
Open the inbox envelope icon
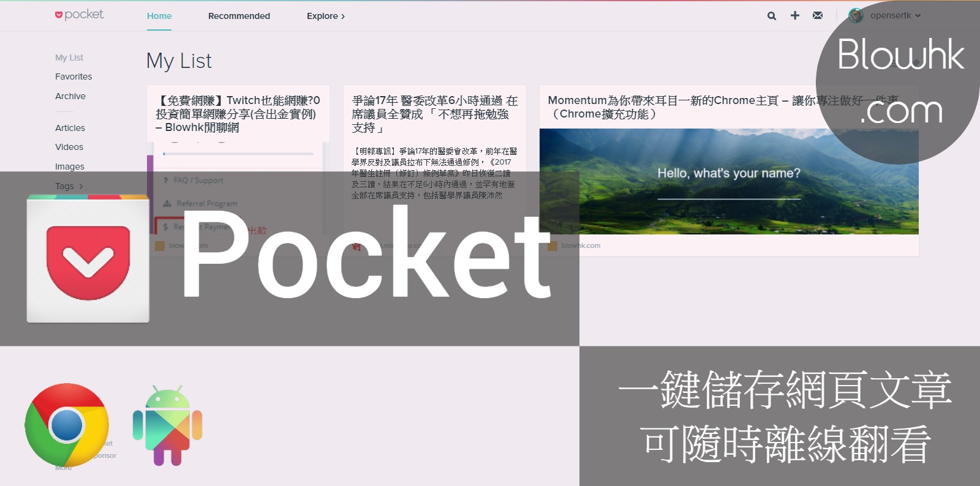coord(818,15)
